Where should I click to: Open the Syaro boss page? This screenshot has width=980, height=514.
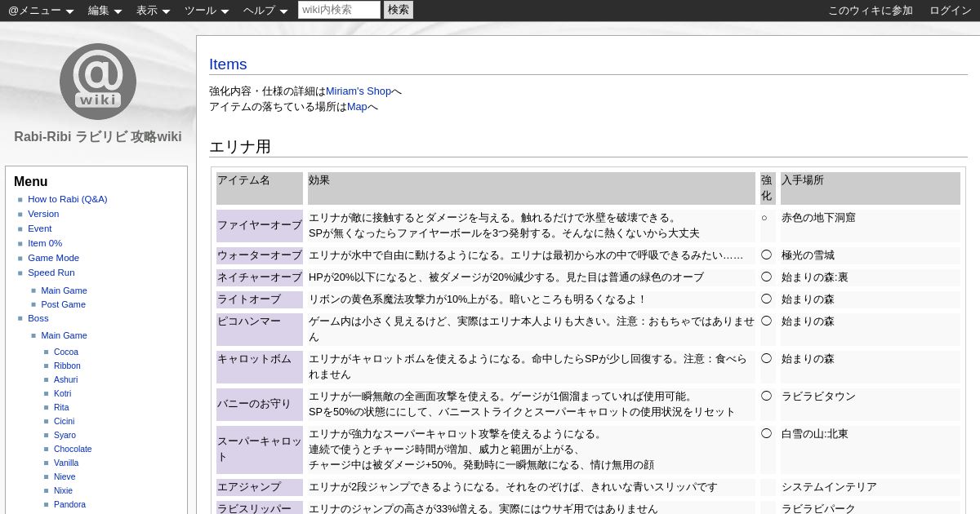[x=65, y=435]
